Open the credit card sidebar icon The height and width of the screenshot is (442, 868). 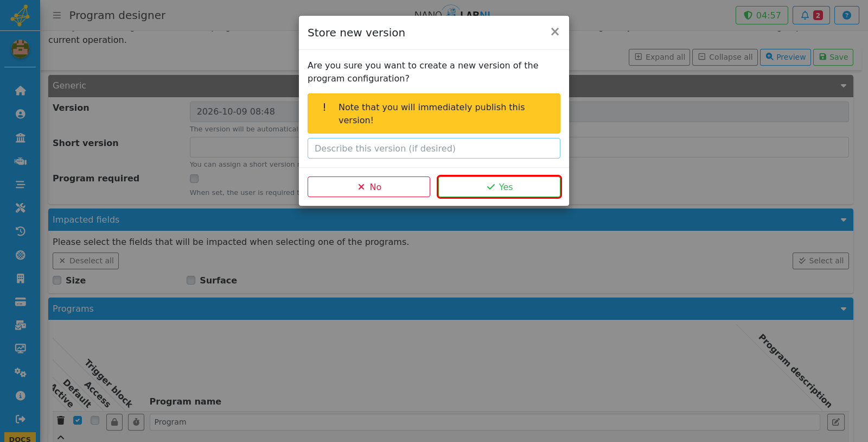(x=21, y=302)
